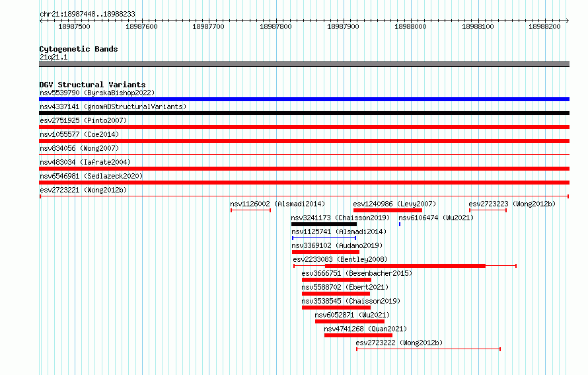The height and width of the screenshot is (375, 588).
Task: Click the 18987700 ruler position
Action: click(208, 26)
